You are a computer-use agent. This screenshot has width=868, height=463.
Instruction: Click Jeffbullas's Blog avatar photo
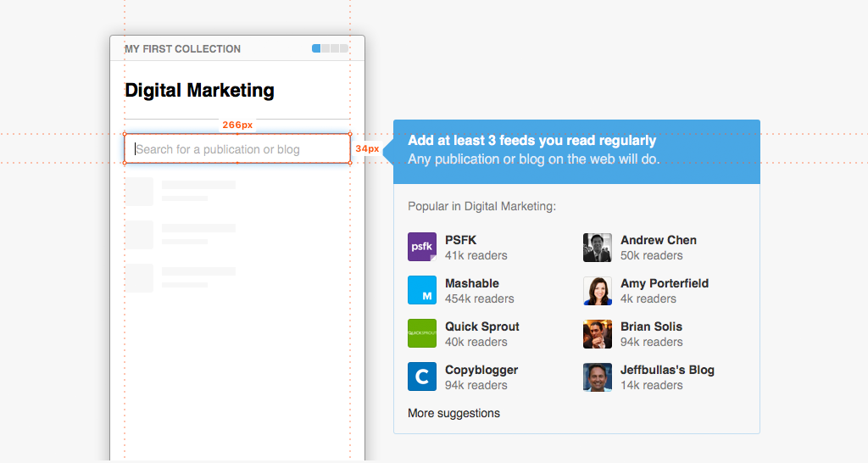point(598,377)
